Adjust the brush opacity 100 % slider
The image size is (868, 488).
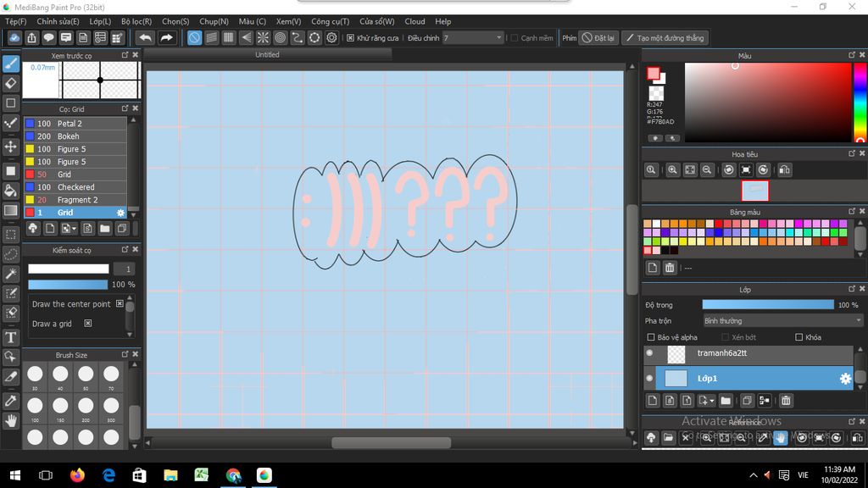pyautogui.click(x=68, y=285)
